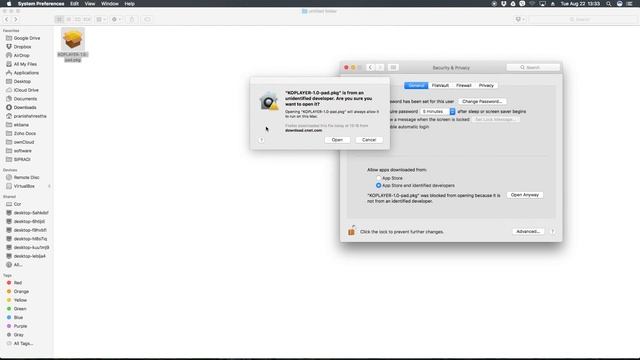Open the System Preferences menu

point(41,4)
